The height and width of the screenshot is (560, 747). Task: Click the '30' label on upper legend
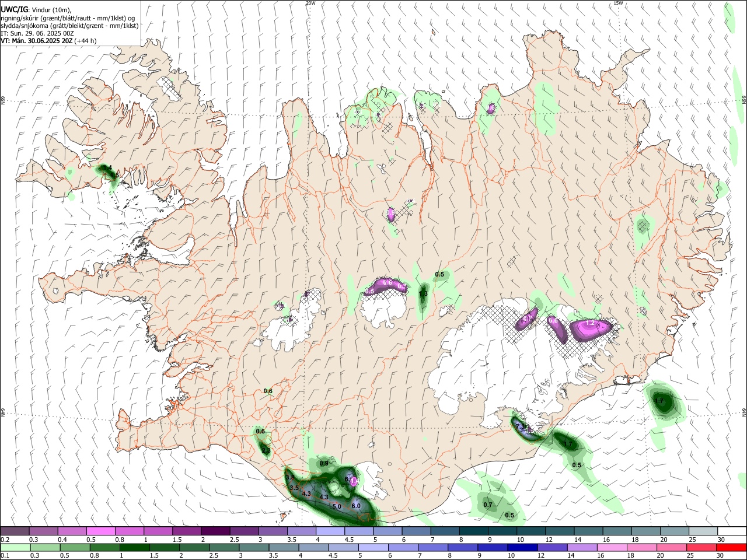click(x=721, y=540)
